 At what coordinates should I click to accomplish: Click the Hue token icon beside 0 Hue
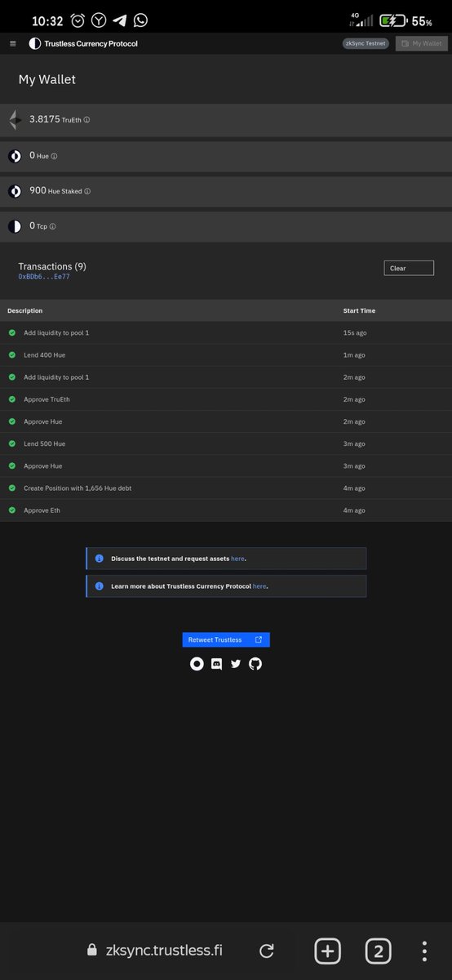point(15,155)
